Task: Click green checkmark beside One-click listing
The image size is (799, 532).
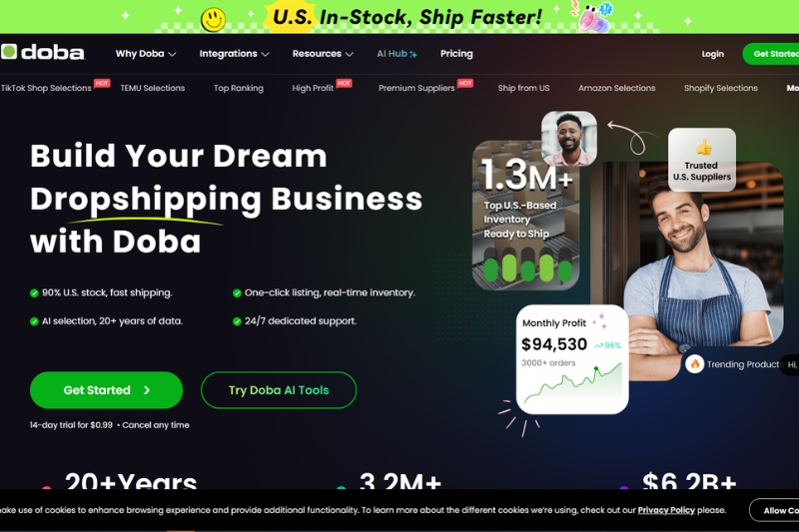Action: 237,293
